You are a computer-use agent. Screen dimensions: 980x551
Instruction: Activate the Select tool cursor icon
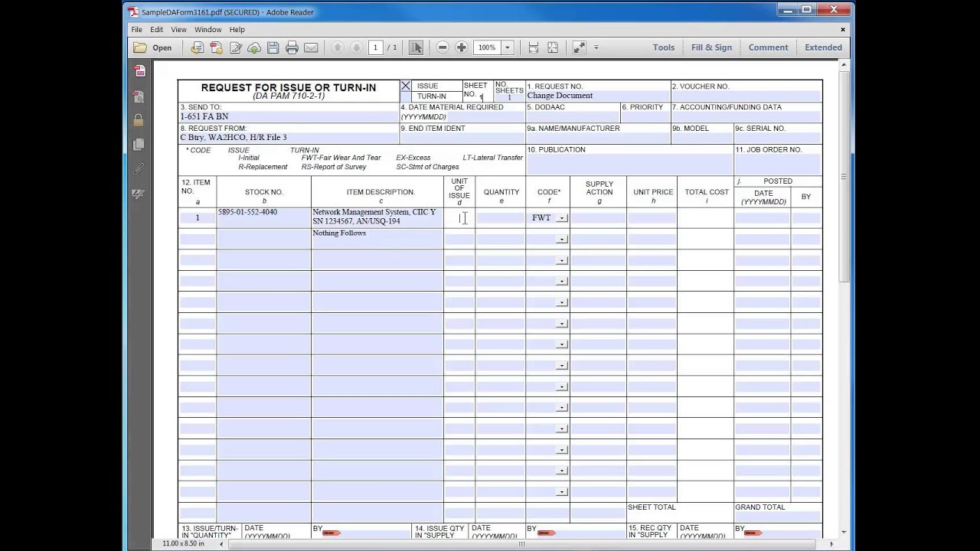tap(416, 47)
